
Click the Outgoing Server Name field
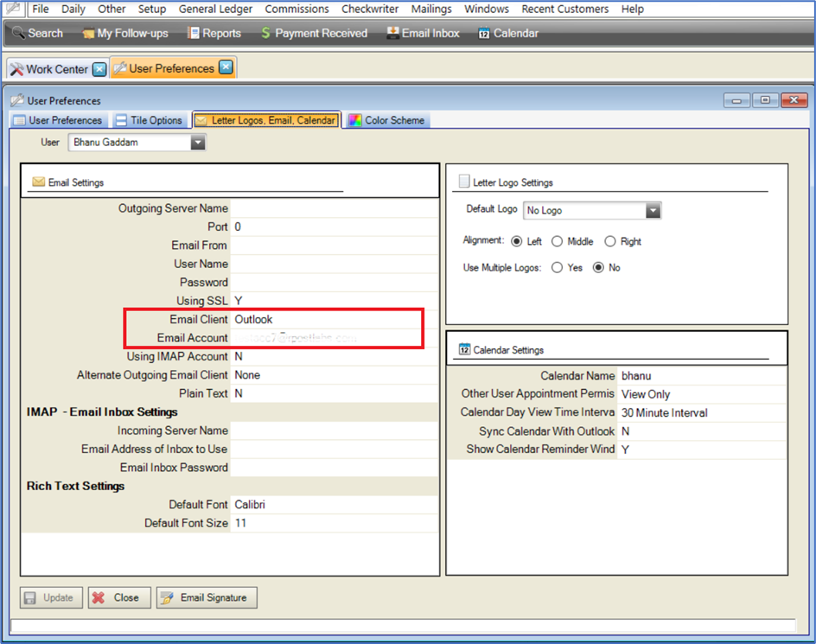(x=334, y=208)
